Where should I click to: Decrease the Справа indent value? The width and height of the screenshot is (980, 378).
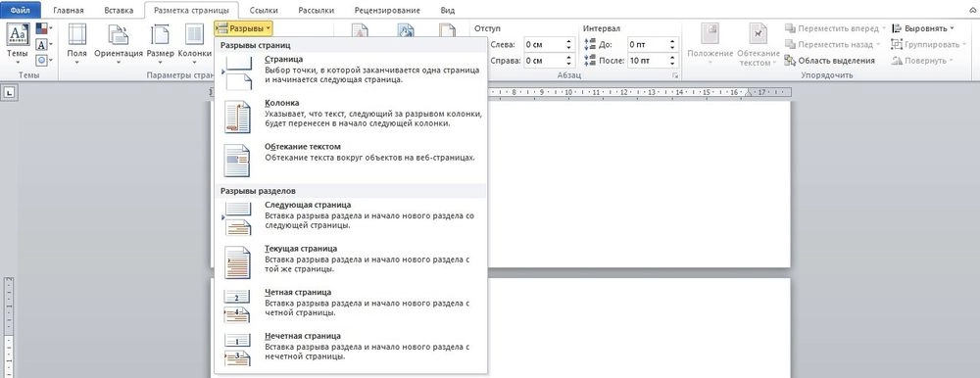click(x=568, y=65)
